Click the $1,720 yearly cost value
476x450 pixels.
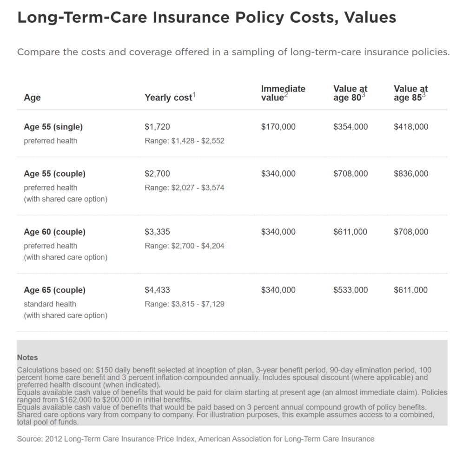(157, 127)
